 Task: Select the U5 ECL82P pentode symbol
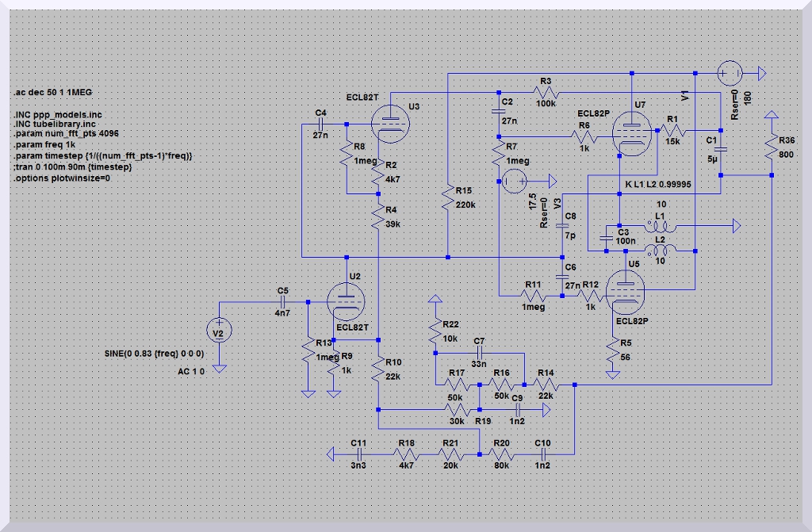(x=623, y=293)
